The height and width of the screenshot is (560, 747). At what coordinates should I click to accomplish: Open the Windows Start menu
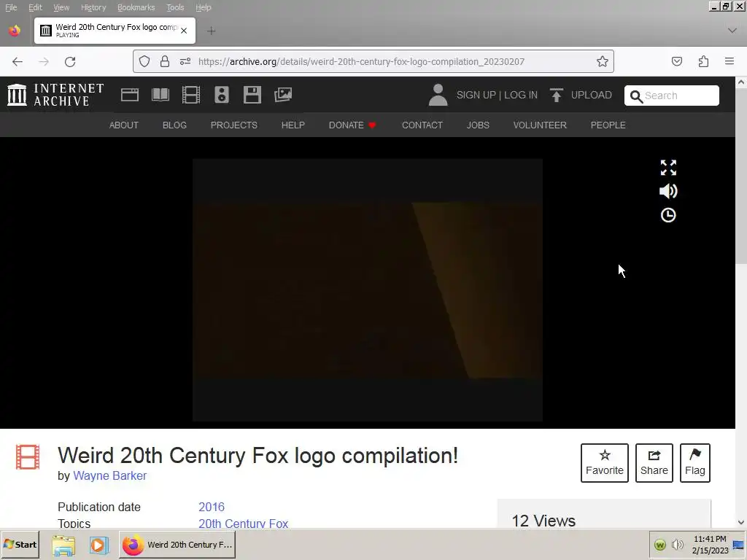(20, 544)
